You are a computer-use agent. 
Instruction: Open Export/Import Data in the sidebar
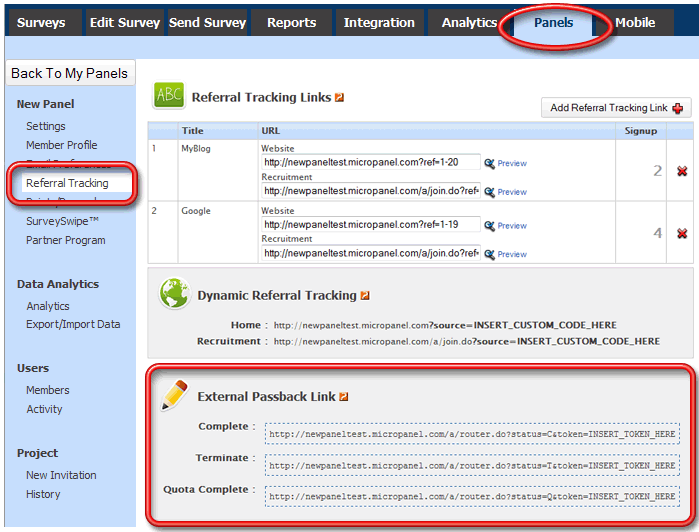(73, 324)
